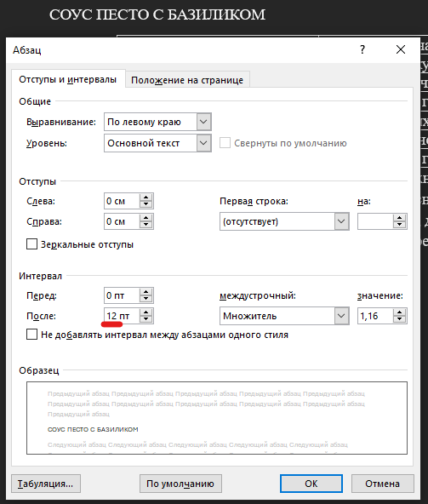Open the Выравнивание dropdown
The image size is (428, 504).
pyautogui.click(x=203, y=122)
